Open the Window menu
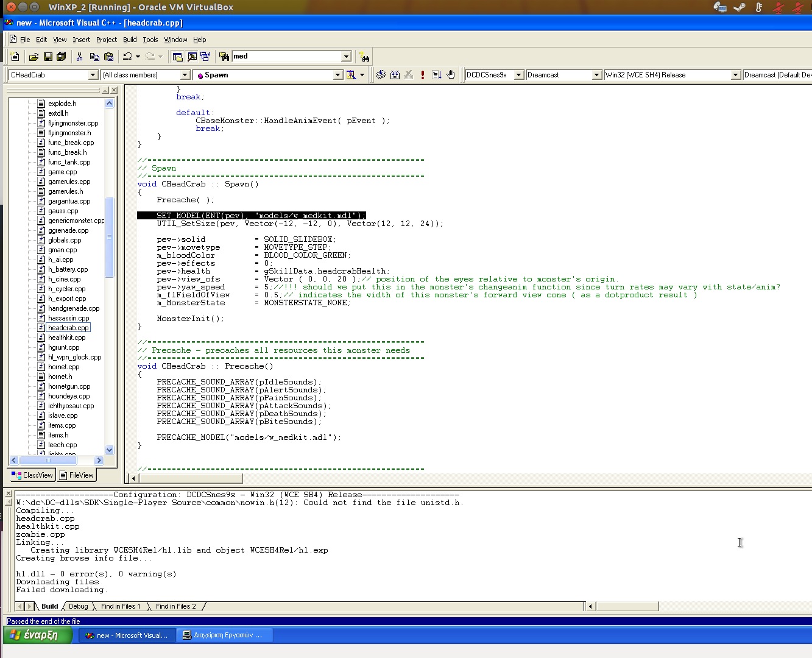This screenshot has width=812, height=658. 175,40
